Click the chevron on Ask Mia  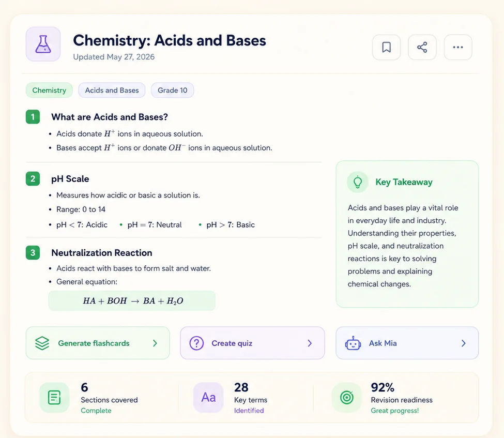click(464, 343)
